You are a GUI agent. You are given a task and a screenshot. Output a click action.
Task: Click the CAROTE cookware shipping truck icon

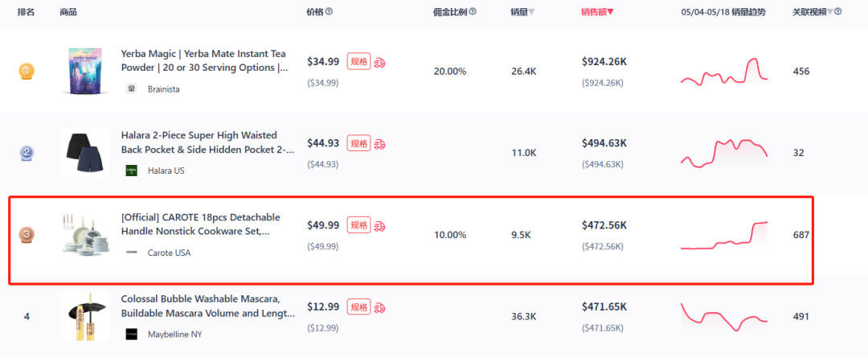tap(380, 225)
